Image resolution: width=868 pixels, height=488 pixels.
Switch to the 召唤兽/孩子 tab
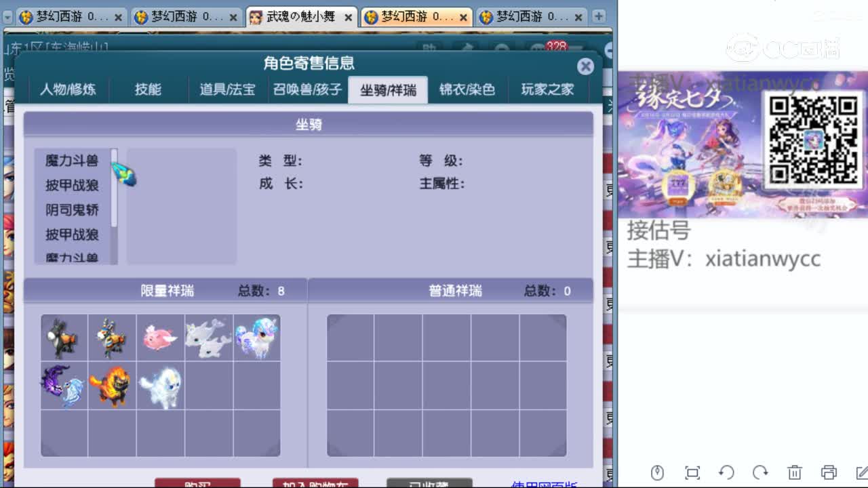click(x=307, y=89)
